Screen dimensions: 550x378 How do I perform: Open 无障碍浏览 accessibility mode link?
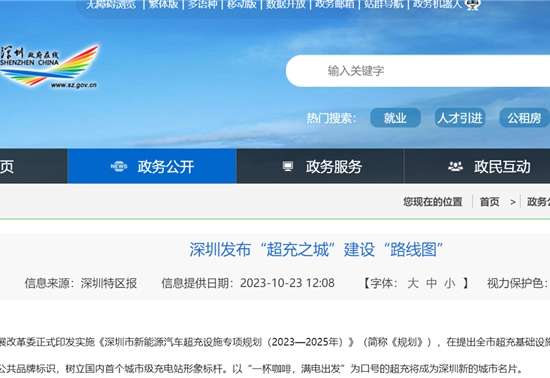point(111,4)
